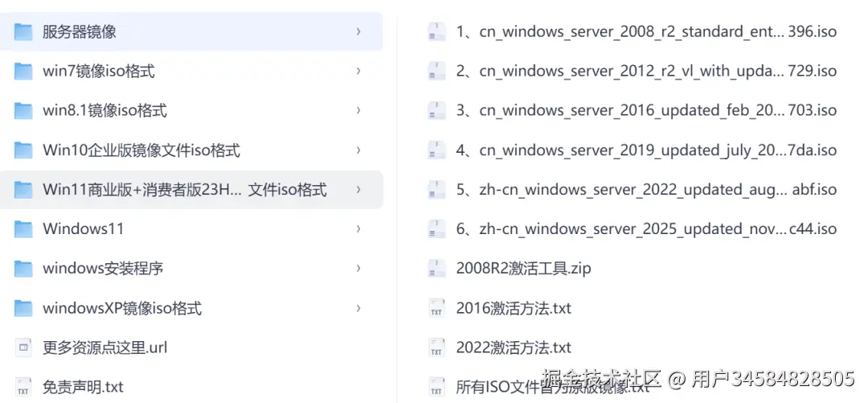Click the Win10企业版镜像文件iso格式 folder icon
Viewport: 868px width, 403px height.
(x=23, y=150)
